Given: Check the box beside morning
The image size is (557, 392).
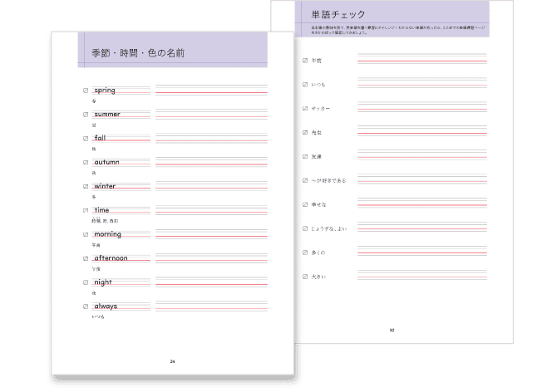Looking at the screenshot, I should coord(86,234).
